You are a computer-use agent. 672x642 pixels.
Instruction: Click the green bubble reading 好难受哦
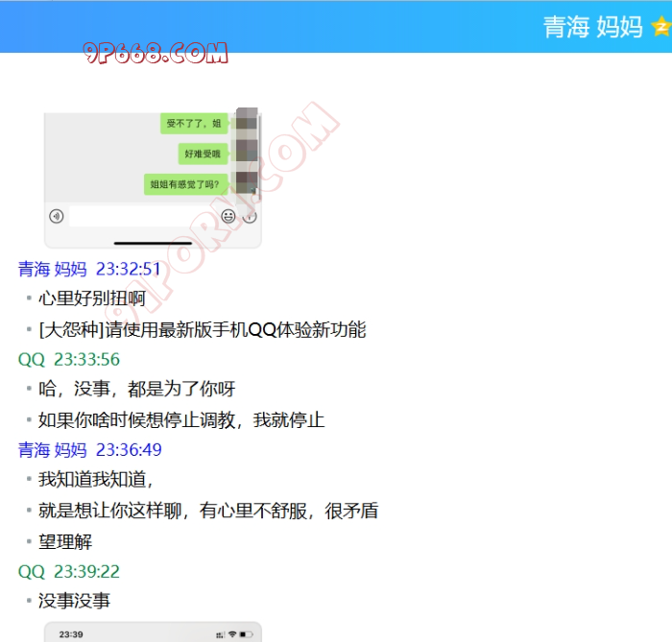click(x=202, y=154)
